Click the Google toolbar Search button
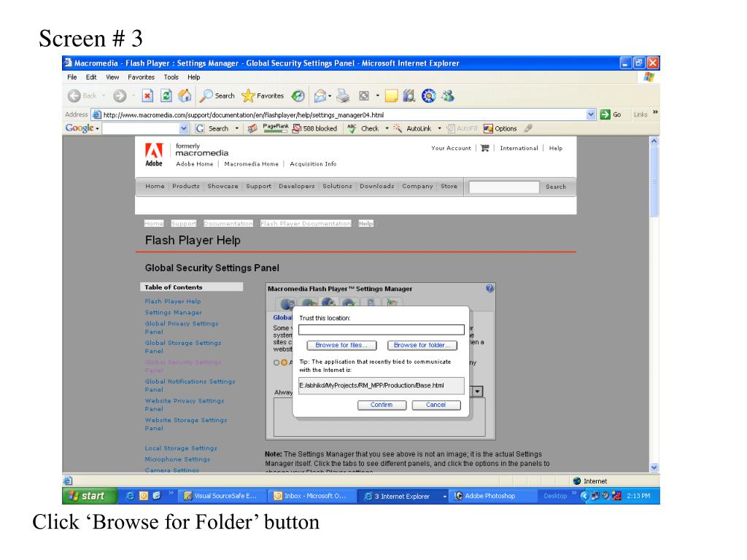This screenshot has width=747, height=560. (x=212, y=128)
